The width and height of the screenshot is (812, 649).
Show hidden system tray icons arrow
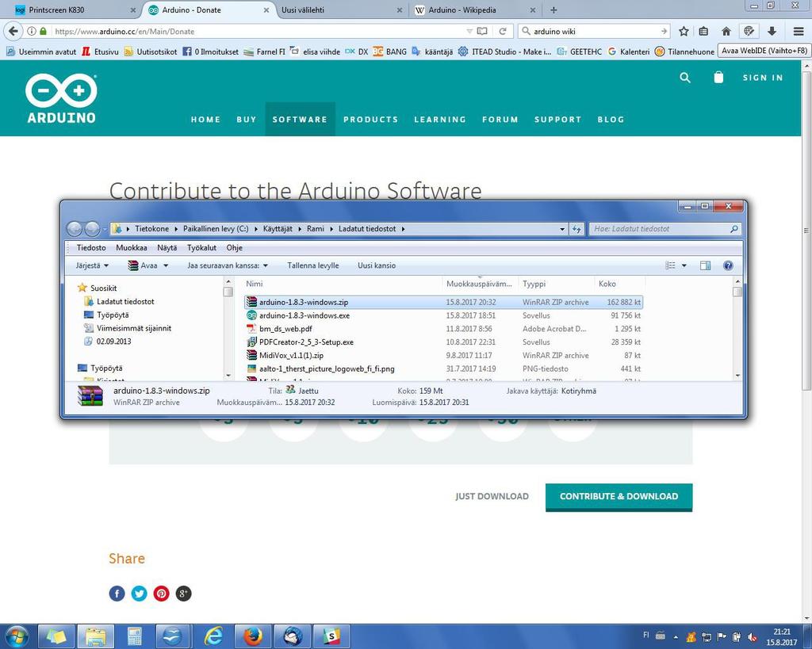(676, 637)
